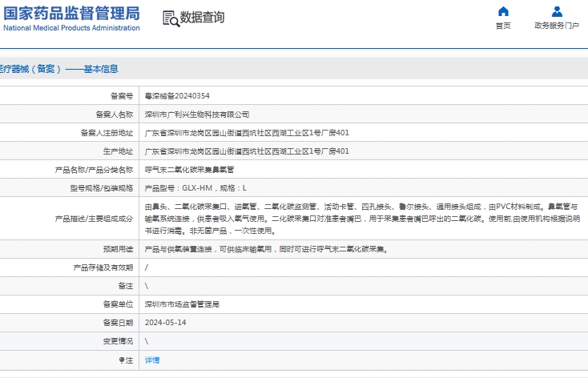Click the 产品名称/产品分类名称 label
Image resolution: width=588 pixels, height=378 pixels.
[94, 170]
